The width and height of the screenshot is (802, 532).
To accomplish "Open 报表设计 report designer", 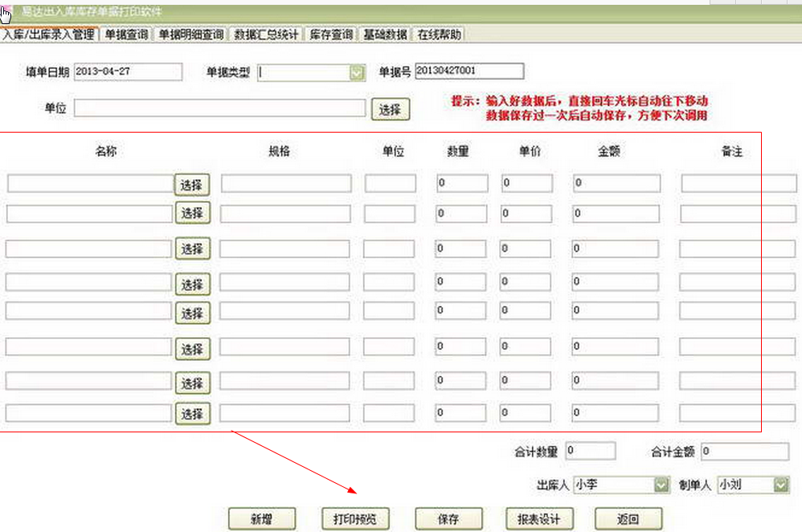I will (x=539, y=519).
